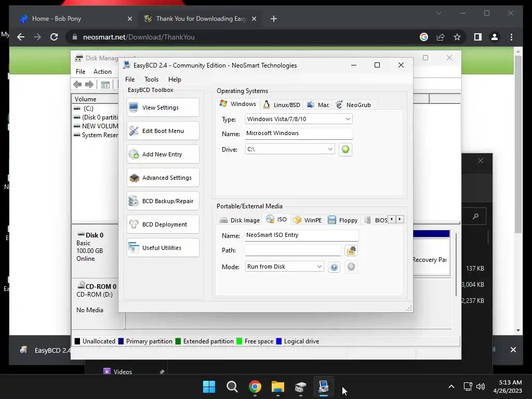Open Edit Boot Menu section
Image resolution: width=532 pixels, height=399 pixels.
click(163, 131)
